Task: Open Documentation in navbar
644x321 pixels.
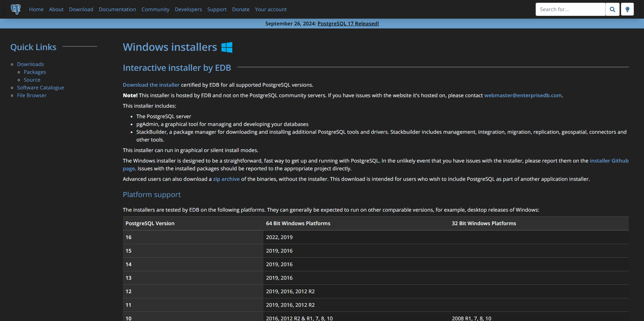Action: pos(117,9)
